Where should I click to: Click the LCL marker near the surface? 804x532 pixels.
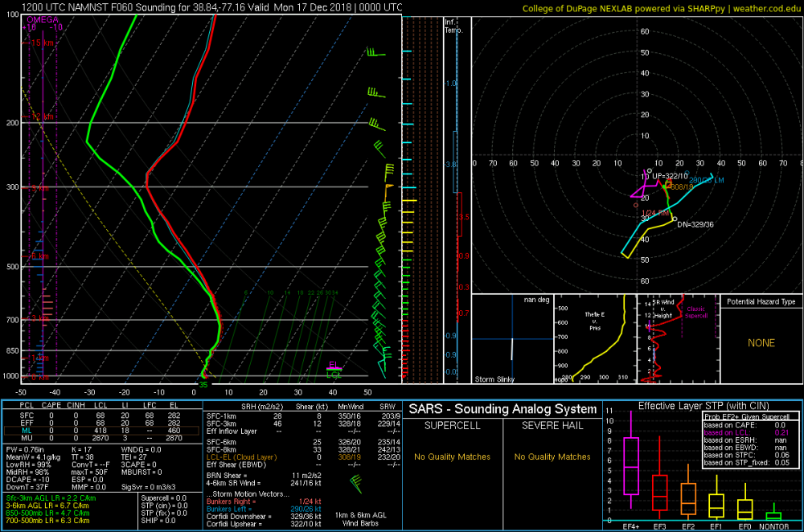334,374
